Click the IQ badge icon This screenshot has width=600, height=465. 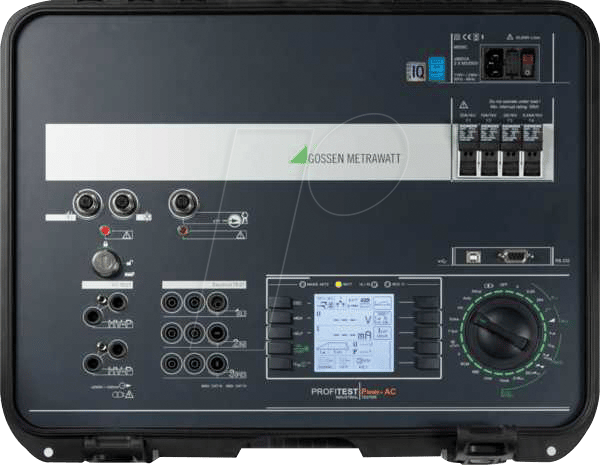pos(415,69)
